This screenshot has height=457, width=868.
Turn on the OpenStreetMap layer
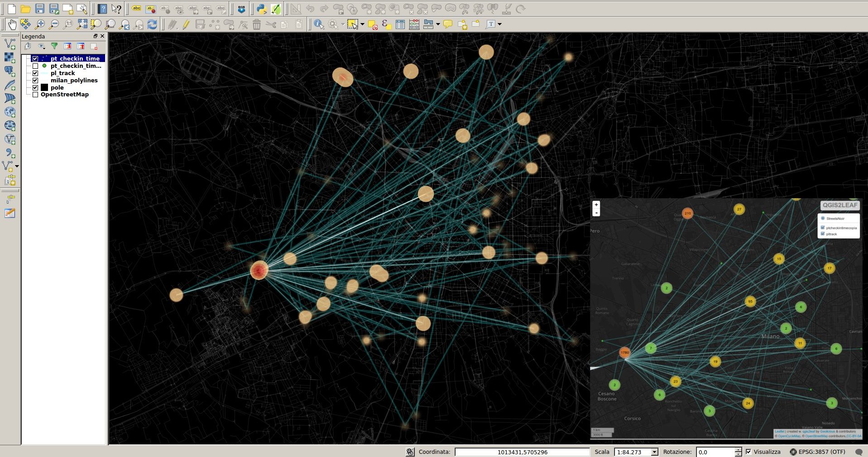pos(35,95)
